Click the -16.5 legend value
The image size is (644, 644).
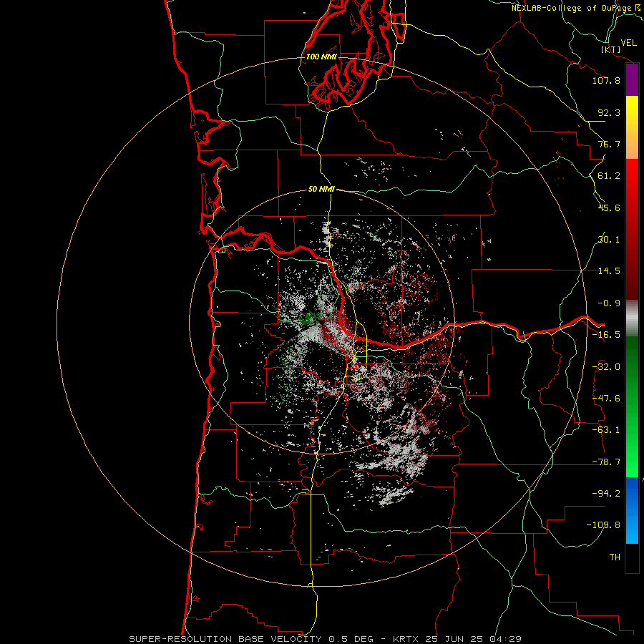606,335
